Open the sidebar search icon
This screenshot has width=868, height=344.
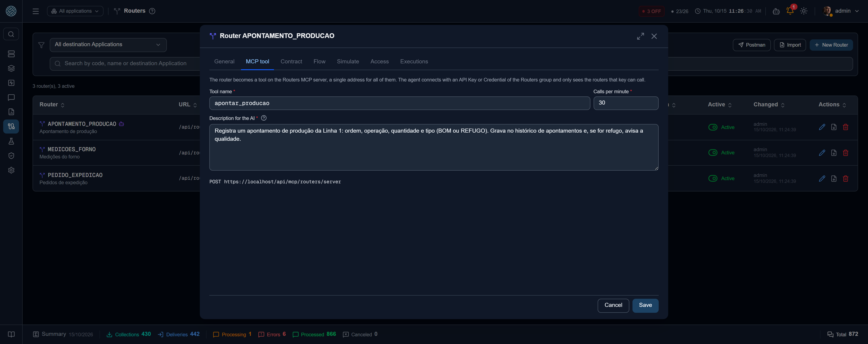pyautogui.click(x=11, y=34)
